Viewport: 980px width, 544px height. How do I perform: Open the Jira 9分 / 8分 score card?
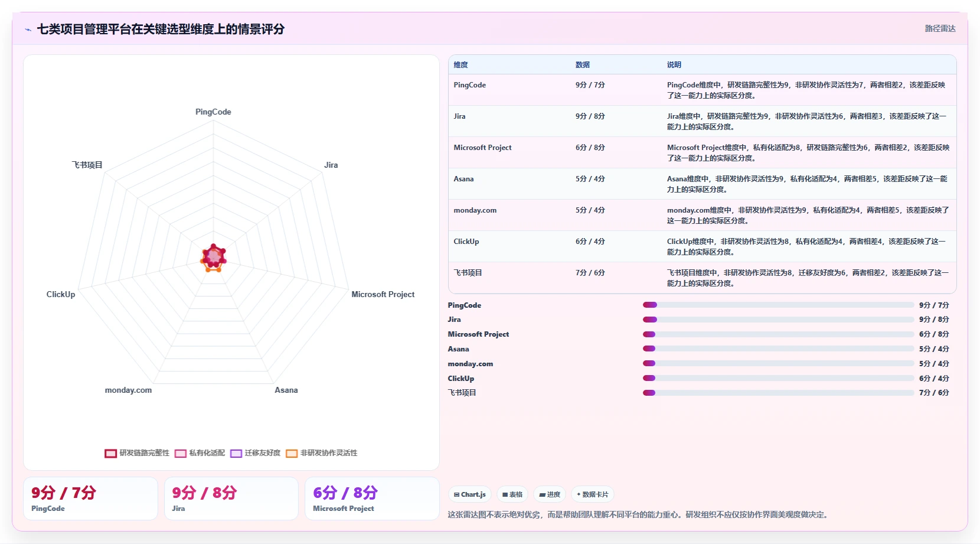[231, 499]
